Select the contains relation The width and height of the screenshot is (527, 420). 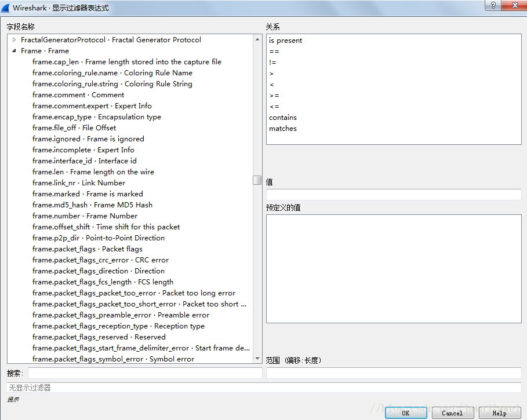283,118
